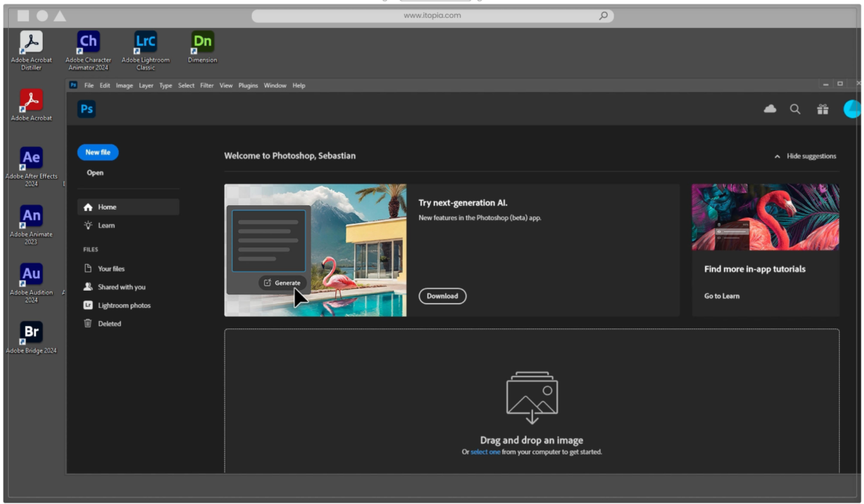Collapse suggestions with Hide suggestions chevron
This screenshot has width=864, height=504.
point(777,156)
